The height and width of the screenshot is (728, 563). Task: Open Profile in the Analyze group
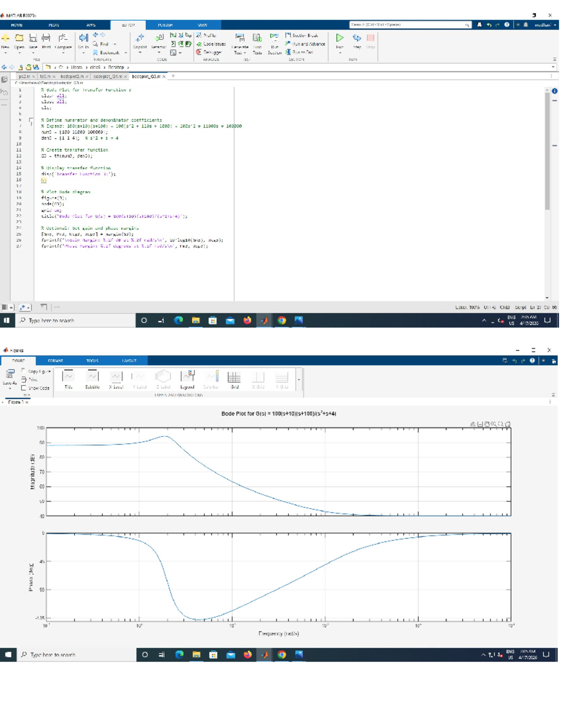click(x=206, y=35)
